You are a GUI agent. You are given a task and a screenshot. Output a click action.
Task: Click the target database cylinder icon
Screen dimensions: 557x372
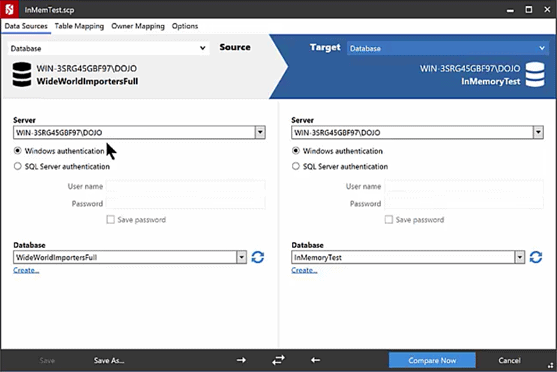coord(535,74)
